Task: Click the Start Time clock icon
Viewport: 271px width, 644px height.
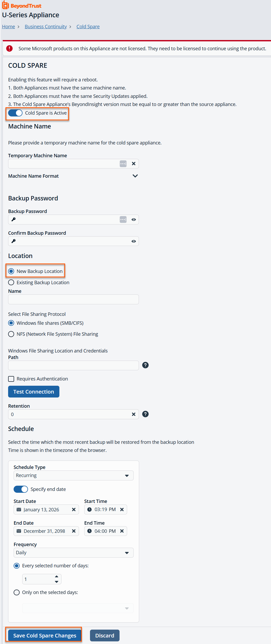Action: [89, 509]
